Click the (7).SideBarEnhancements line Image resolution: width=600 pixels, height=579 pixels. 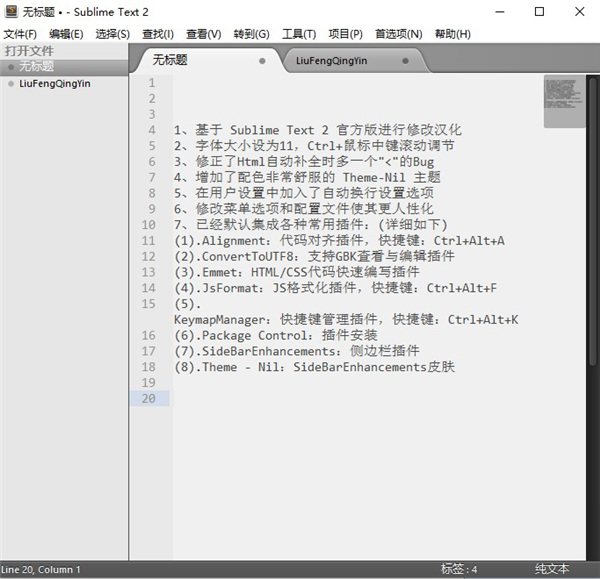297,351
